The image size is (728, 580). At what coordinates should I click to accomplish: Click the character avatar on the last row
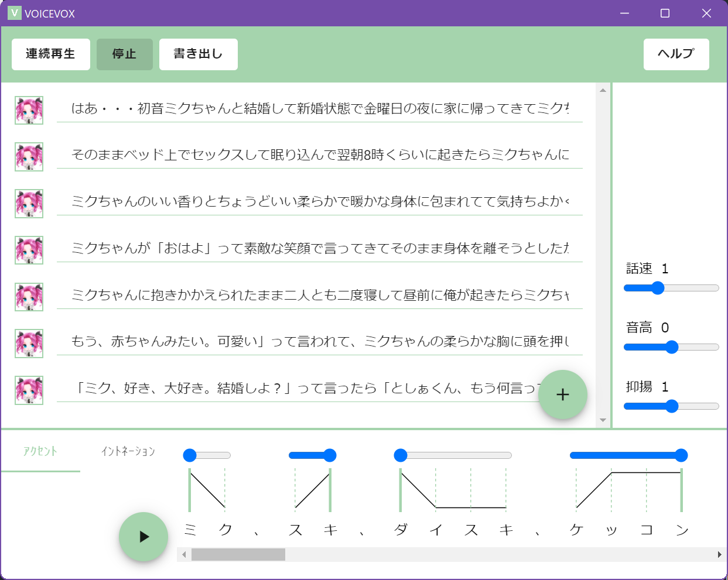tap(29, 390)
